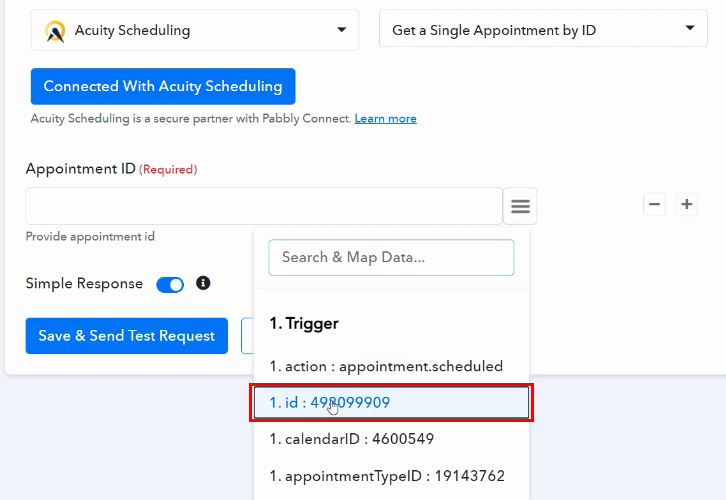Click Connected With Acuity Scheduling button
This screenshot has height=500, width=726.
coord(163,87)
